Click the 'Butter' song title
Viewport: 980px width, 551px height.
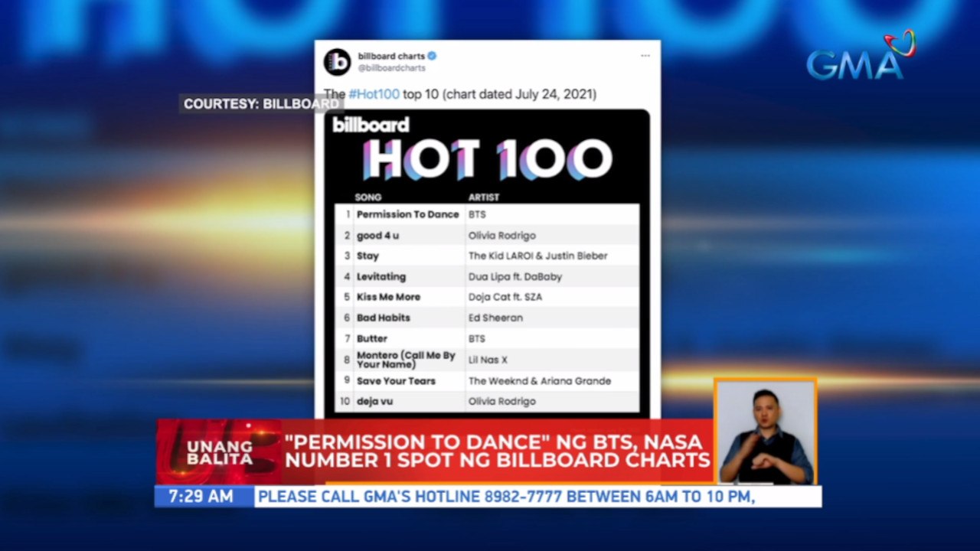372,338
